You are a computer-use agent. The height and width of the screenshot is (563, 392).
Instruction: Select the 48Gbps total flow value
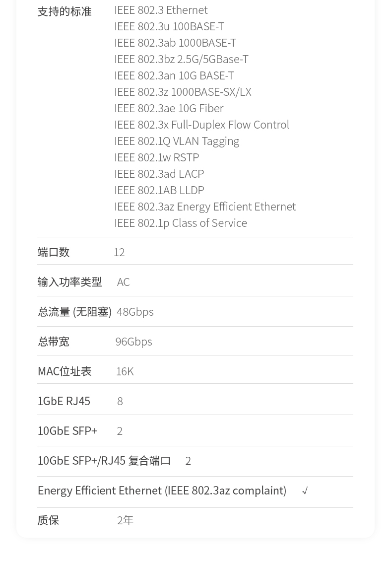[x=135, y=312]
